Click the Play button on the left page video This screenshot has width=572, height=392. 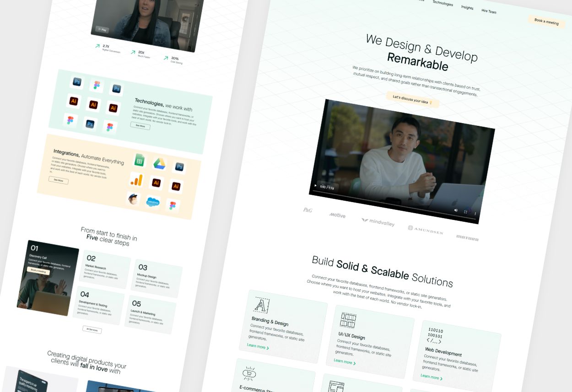pos(102,30)
